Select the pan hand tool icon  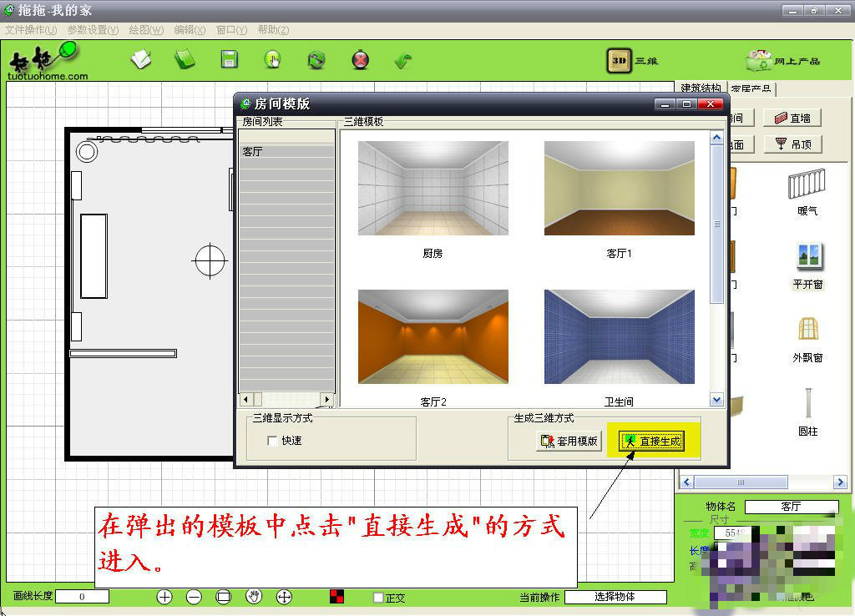click(254, 597)
